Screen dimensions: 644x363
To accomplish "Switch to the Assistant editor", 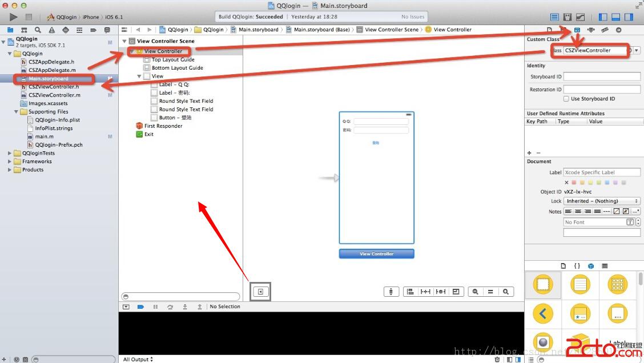I will coord(567,17).
